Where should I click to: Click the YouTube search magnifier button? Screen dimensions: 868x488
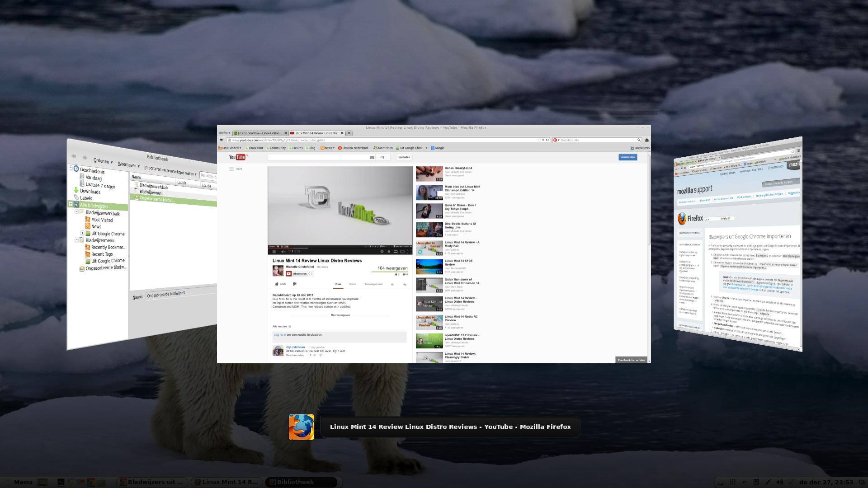383,157
